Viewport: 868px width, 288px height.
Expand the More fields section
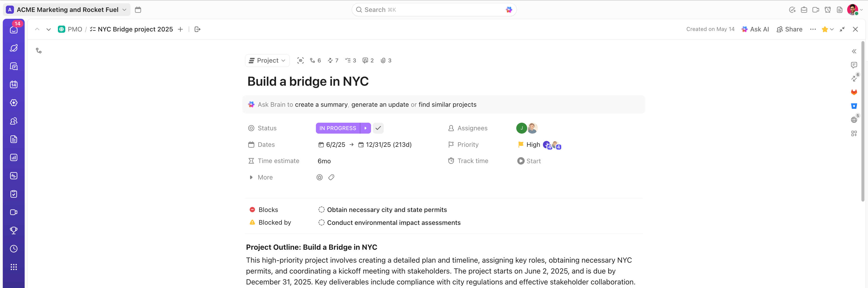pyautogui.click(x=251, y=177)
